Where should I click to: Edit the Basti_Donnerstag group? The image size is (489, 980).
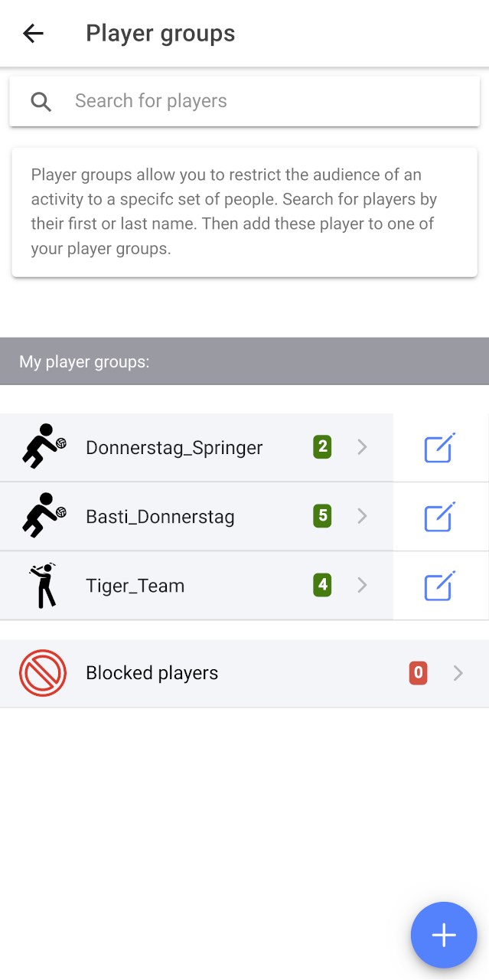pyautogui.click(x=440, y=517)
